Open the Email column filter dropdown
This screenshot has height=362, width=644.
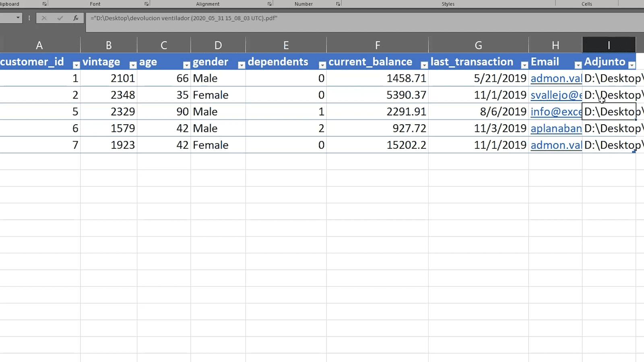click(577, 64)
